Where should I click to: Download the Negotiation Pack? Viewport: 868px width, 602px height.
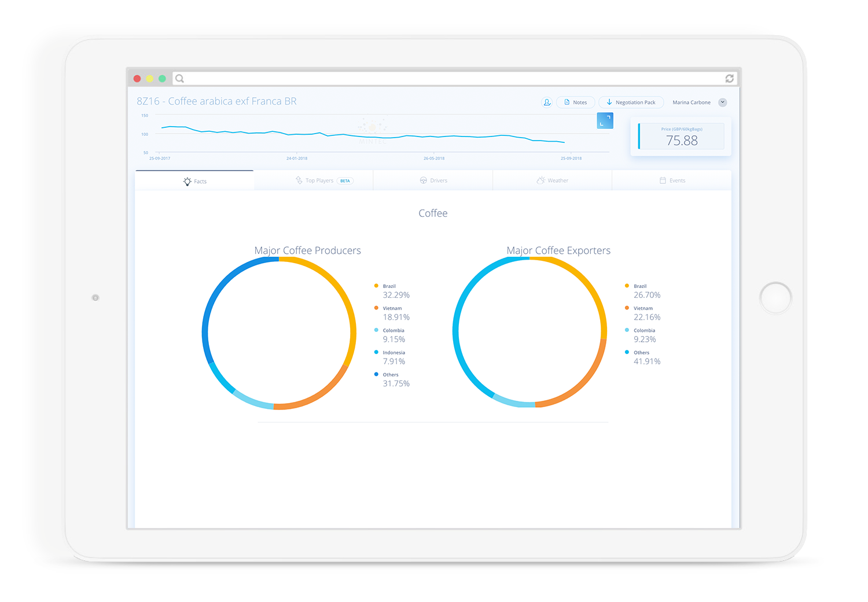[x=631, y=102]
